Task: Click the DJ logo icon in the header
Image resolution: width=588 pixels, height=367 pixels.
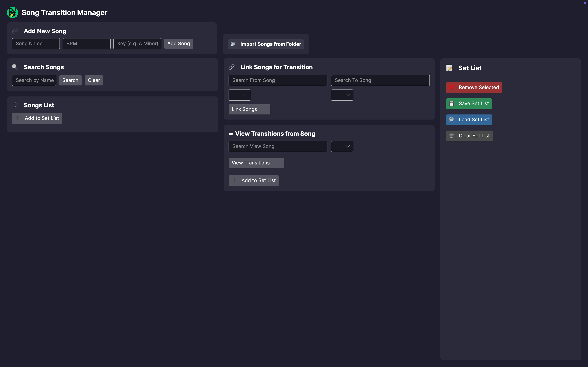Action: coord(12,13)
